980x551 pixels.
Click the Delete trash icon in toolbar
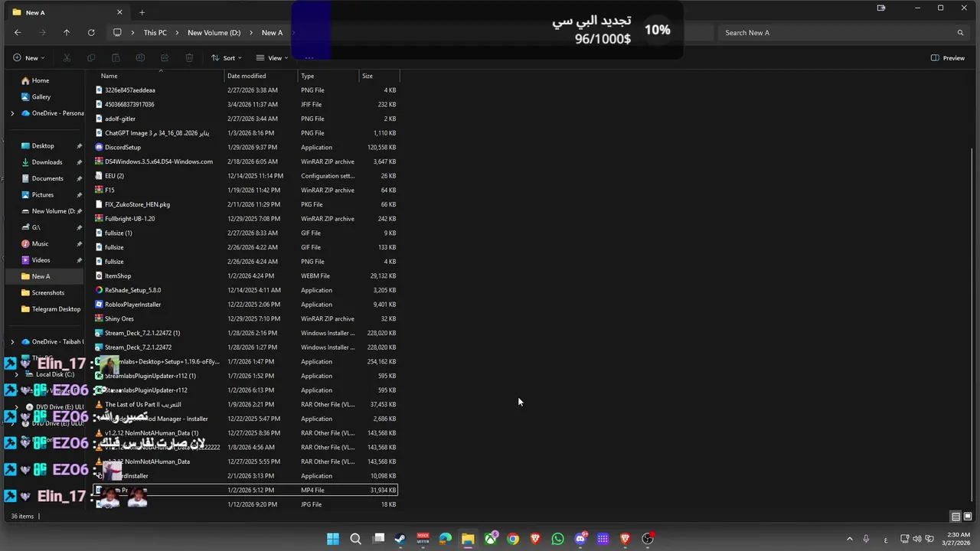pyautogui.click(x=189, y=58)
